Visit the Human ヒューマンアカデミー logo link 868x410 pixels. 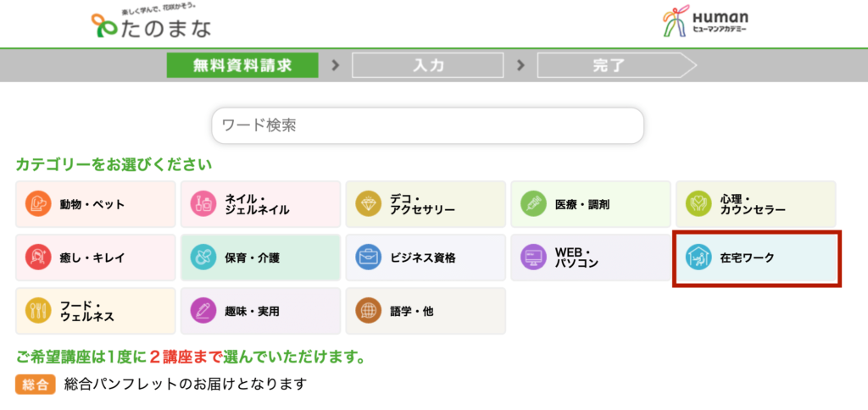coord(704,20)
